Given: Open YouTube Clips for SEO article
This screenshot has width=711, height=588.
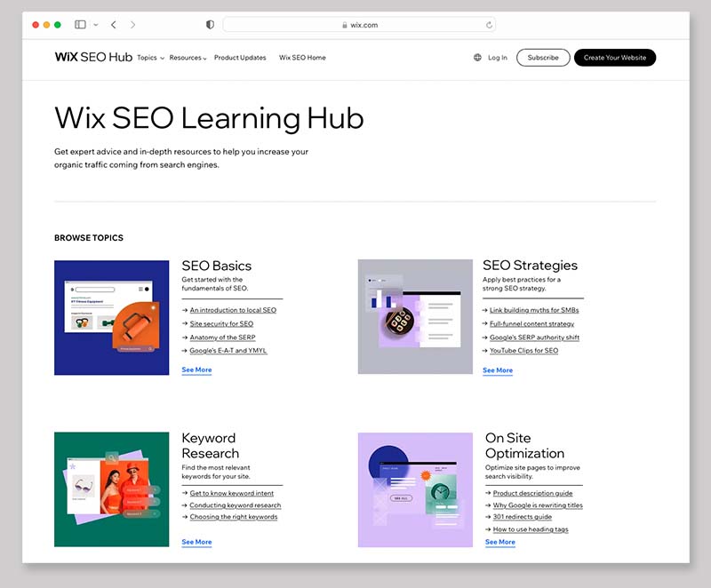Looking at the screenshot, I should (x=523, y=351).
